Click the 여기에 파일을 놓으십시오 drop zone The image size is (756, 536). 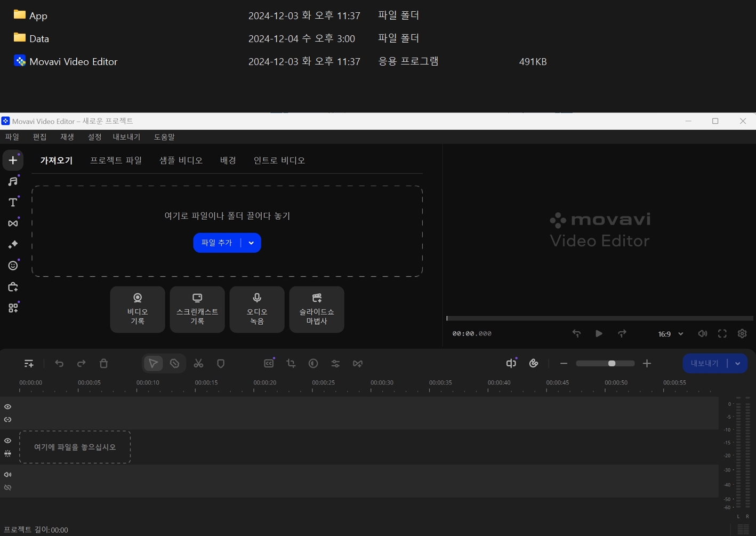(75, 447)
